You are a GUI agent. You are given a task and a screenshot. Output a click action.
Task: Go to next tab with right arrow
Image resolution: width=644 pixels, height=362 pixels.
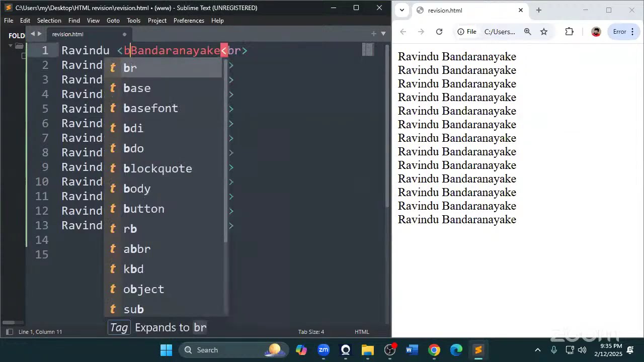click(40, 34)
